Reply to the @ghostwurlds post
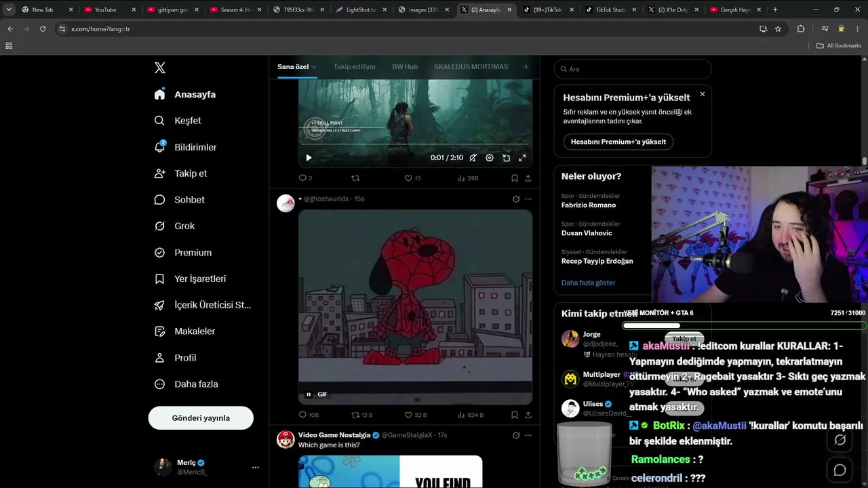 309,415
